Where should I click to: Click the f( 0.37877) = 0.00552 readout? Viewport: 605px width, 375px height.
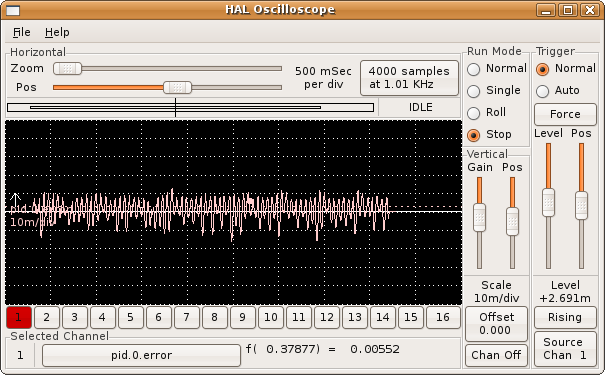[323, 349]
